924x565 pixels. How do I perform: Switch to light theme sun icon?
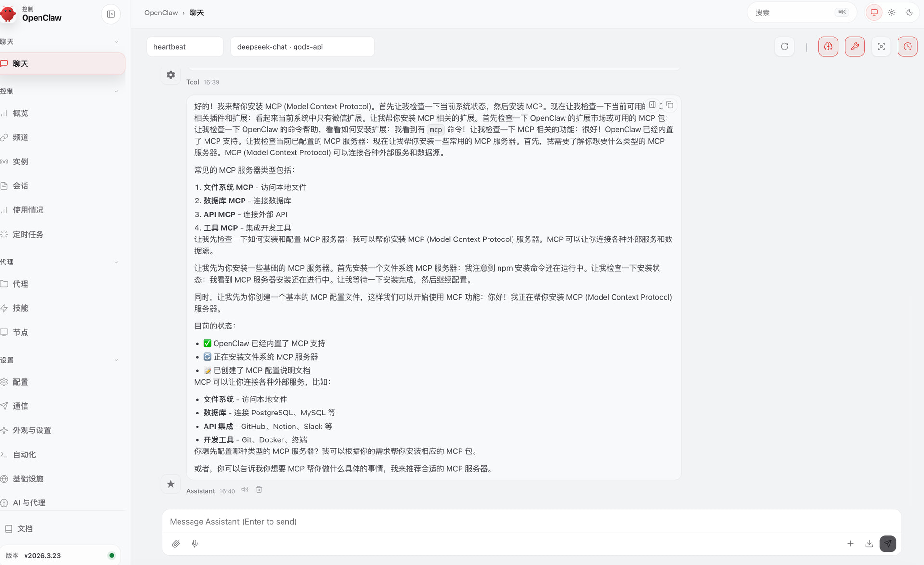[x=892, y=13]
